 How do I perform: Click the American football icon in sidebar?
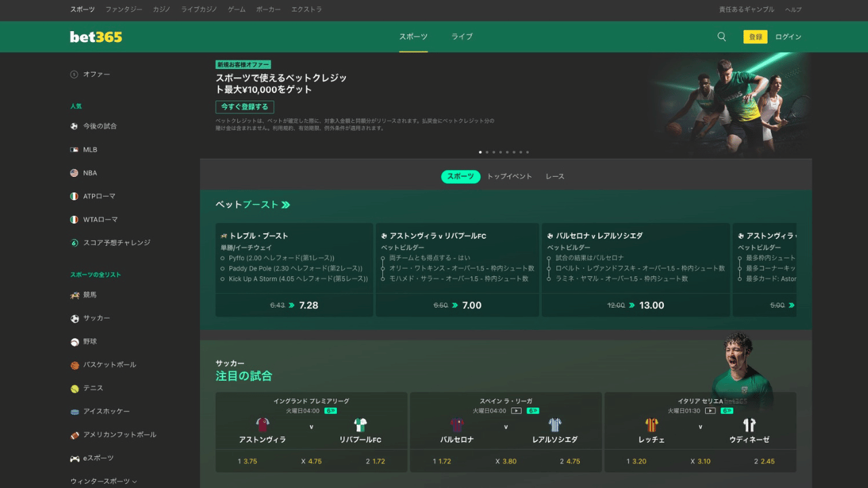(x=75, y=435)
